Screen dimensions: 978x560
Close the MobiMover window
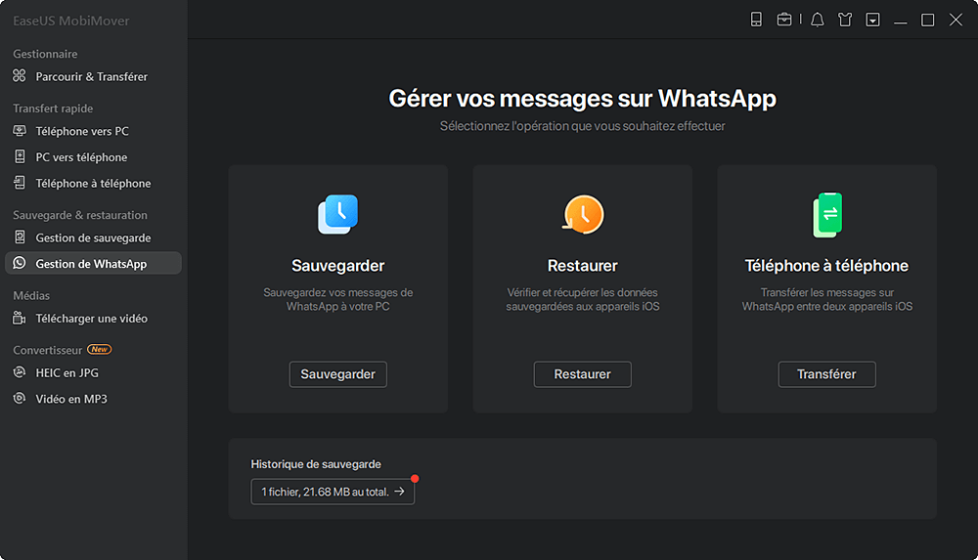click(956, 20)
